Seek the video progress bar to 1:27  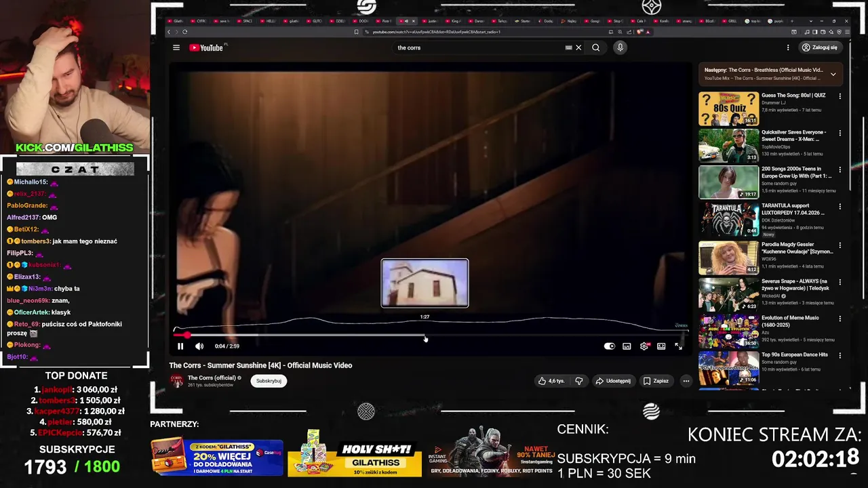(x=425, y=335)
